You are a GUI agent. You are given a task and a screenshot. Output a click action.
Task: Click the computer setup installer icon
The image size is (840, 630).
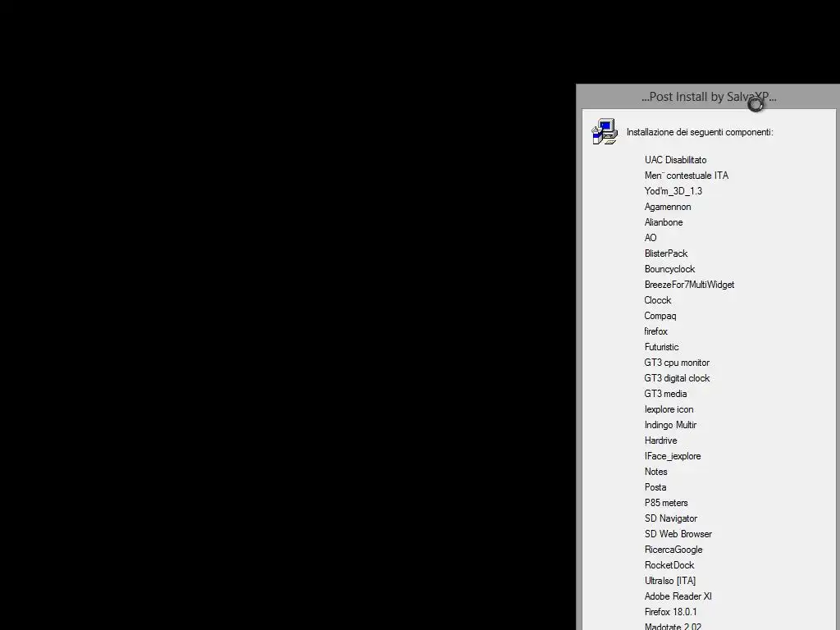coord(605,132)
